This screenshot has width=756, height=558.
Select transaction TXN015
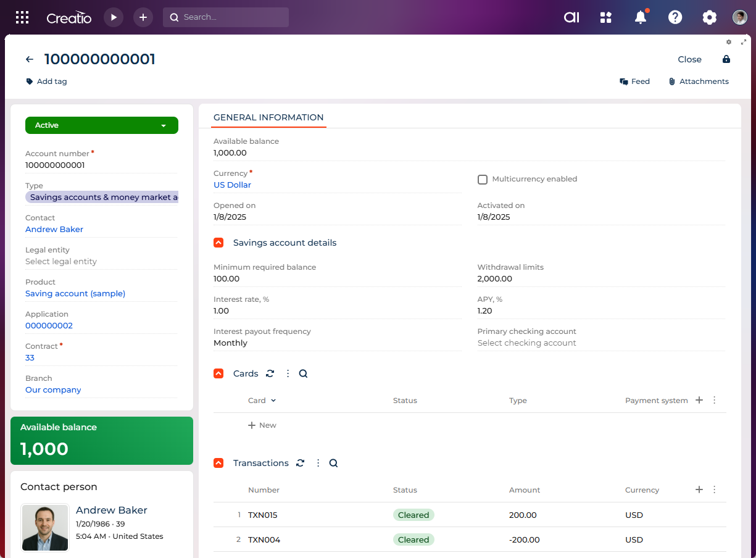[263, 515]
